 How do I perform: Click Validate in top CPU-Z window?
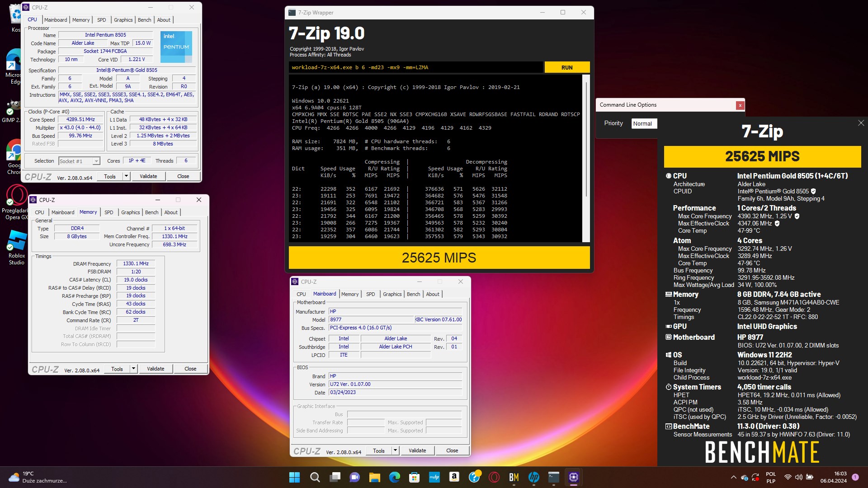pos(148,176)
